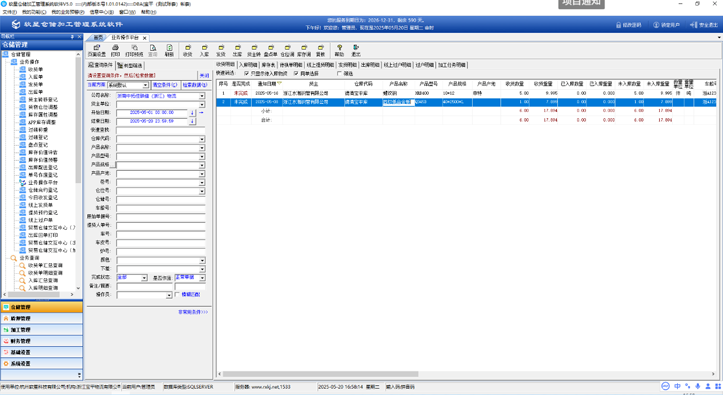
Task: Switch to 入库明细 tab
Action: 248,65
